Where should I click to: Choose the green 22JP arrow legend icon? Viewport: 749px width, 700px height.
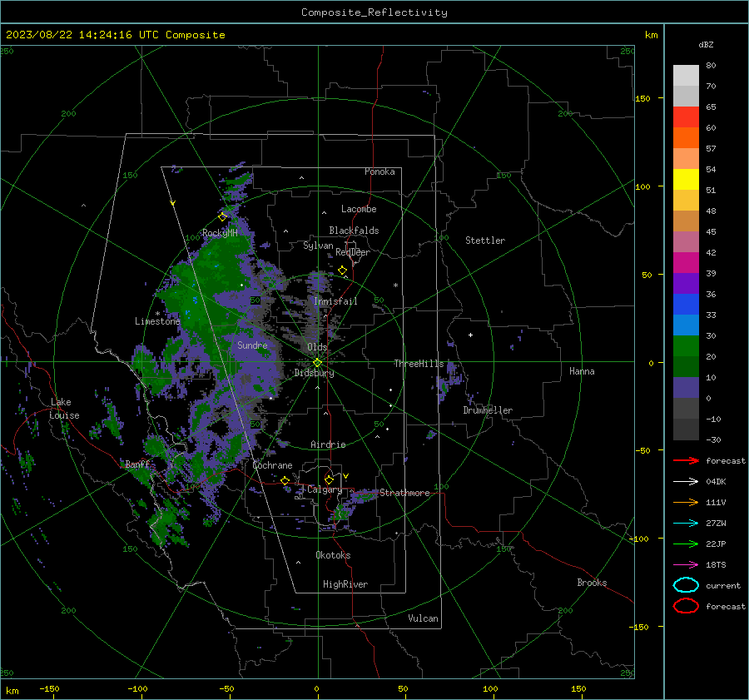(x=686, y=544)
